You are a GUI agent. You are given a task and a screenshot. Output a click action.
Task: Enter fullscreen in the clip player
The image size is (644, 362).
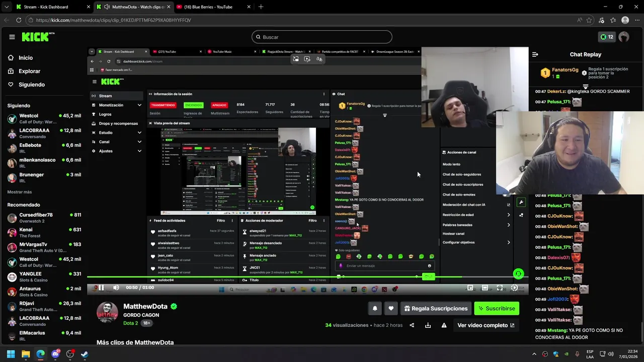click(x=500, y=288)
